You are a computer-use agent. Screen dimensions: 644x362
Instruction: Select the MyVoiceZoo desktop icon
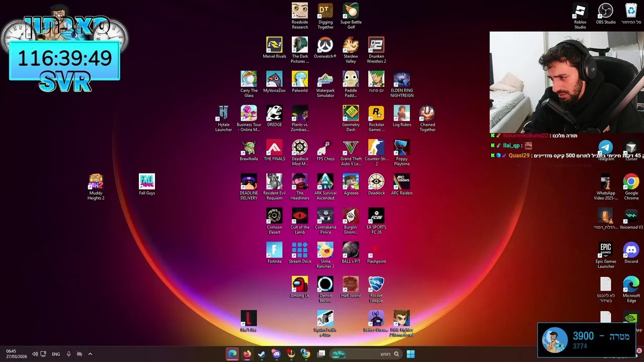coord(274,82)
